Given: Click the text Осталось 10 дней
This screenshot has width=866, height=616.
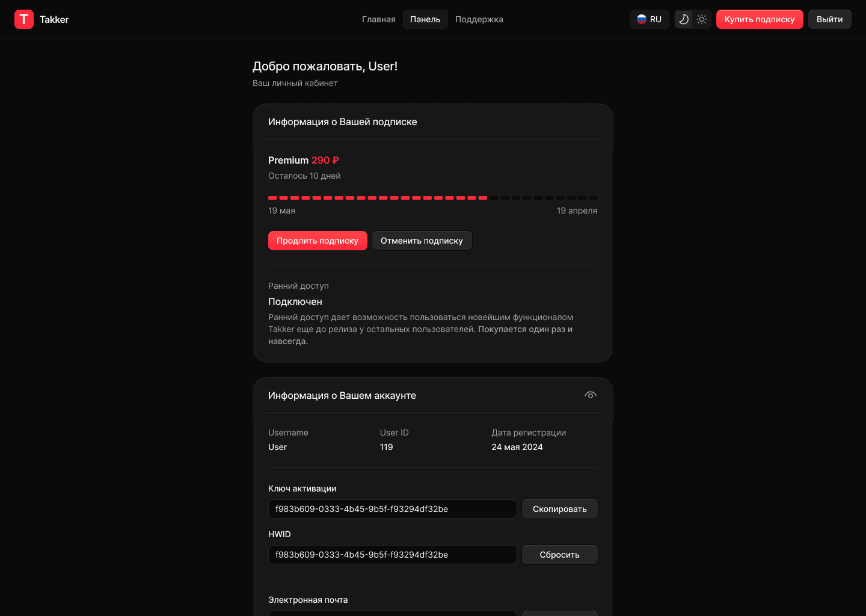Looking at the screenshot, I should [304, 176].
